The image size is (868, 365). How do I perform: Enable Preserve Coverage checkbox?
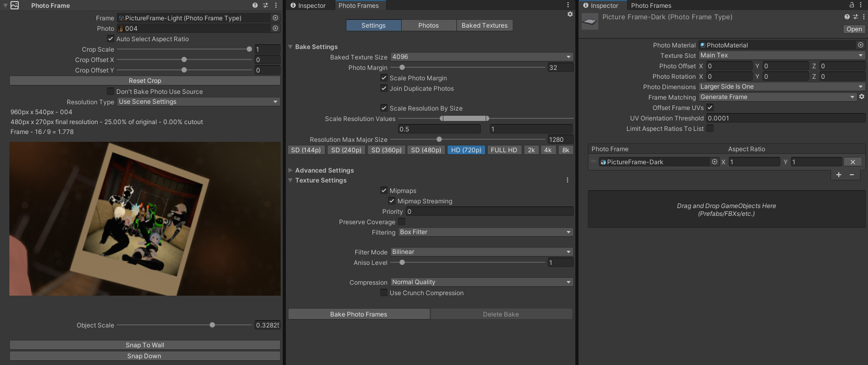402,222
